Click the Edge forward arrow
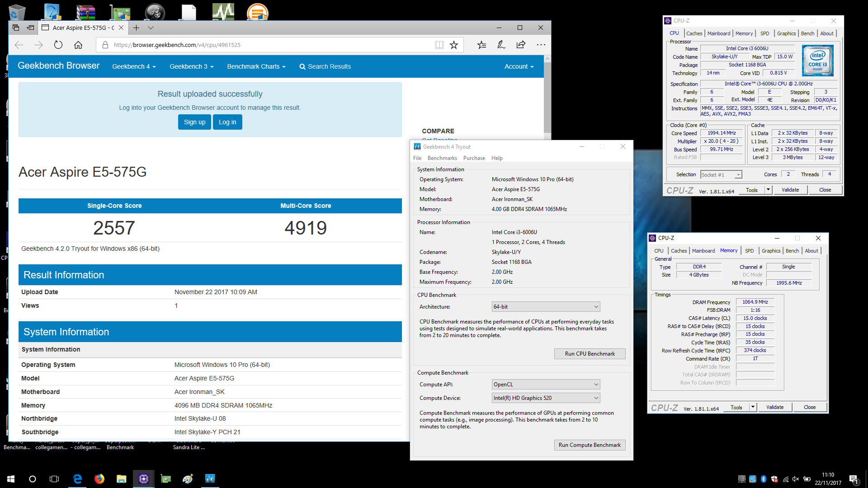This screenshot has width=868, height=488. [38, 45]
